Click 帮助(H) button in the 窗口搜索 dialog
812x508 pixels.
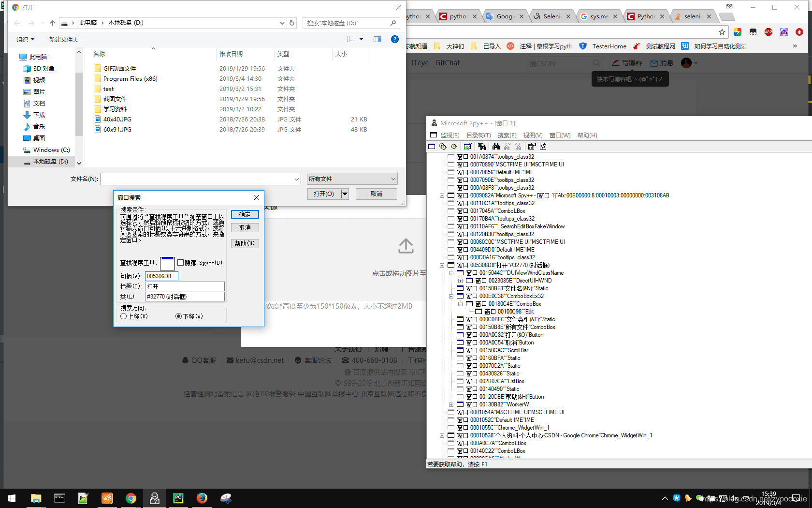click(x=245, y=243)
